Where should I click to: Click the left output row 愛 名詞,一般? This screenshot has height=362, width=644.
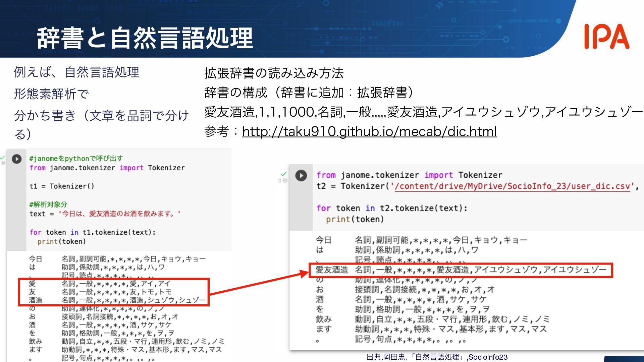coord(100,284)
